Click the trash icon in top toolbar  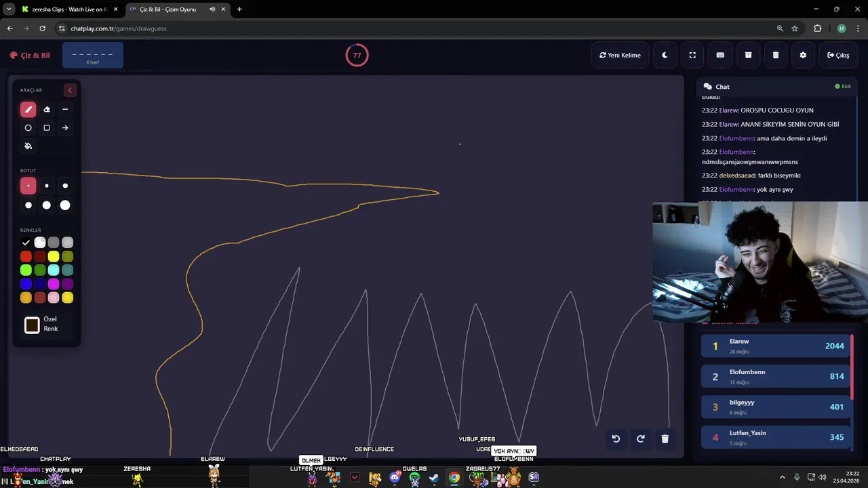click(776, 56)
